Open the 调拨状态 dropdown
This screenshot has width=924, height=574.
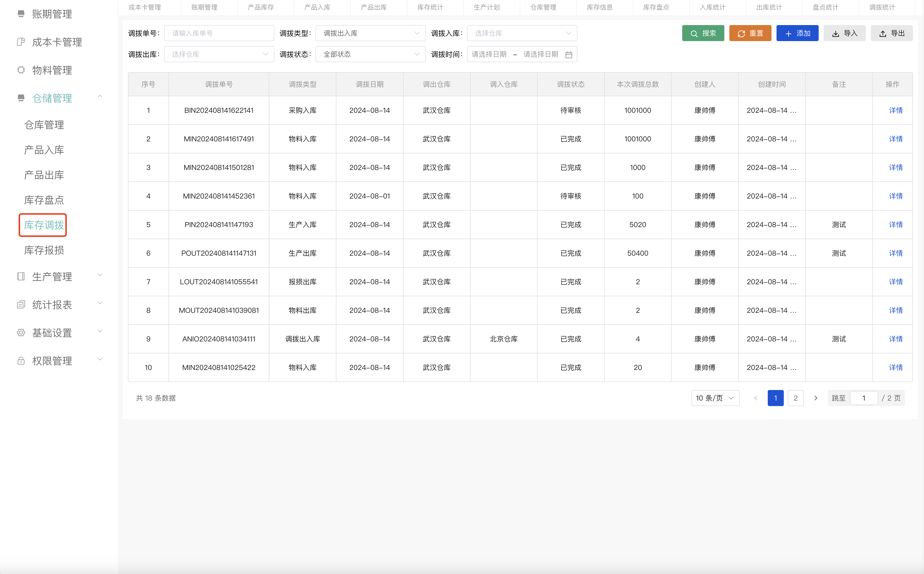pyautogui.click(x=370, y=54)
